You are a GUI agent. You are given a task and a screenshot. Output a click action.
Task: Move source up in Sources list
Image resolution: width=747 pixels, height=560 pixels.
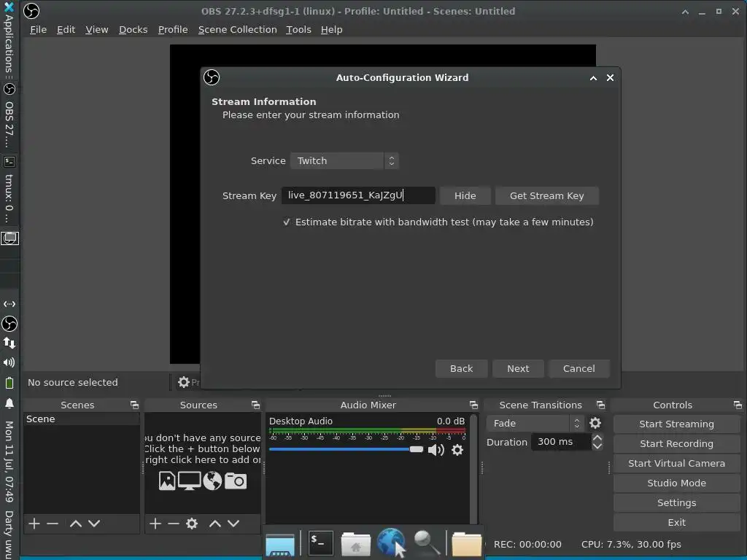[215, 524]
